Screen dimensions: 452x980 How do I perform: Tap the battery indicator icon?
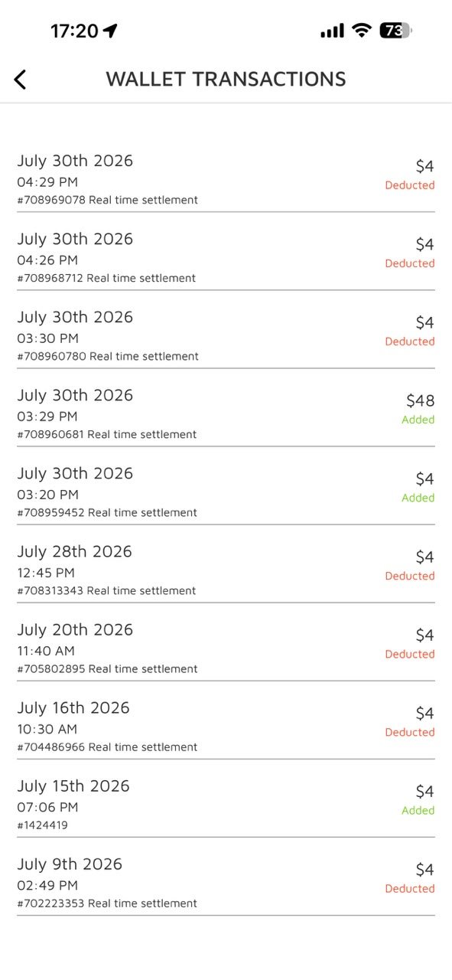tap(395, 31)
